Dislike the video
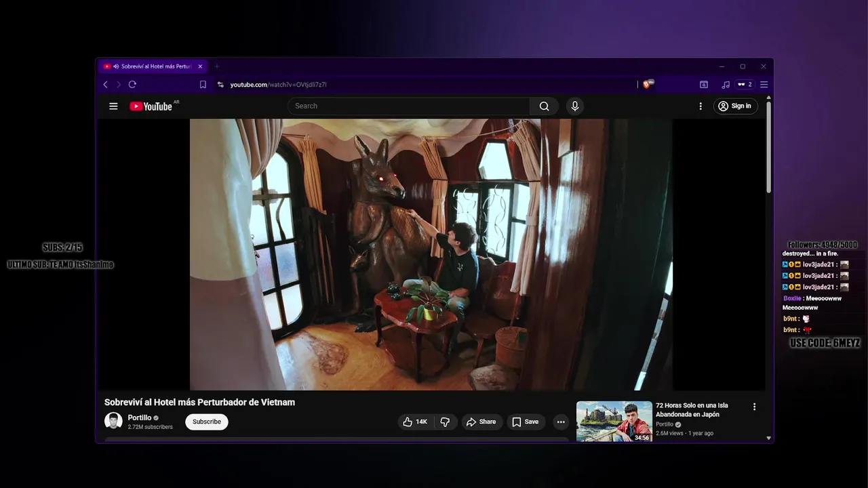868x488 pixels. (x=445, y=422)
